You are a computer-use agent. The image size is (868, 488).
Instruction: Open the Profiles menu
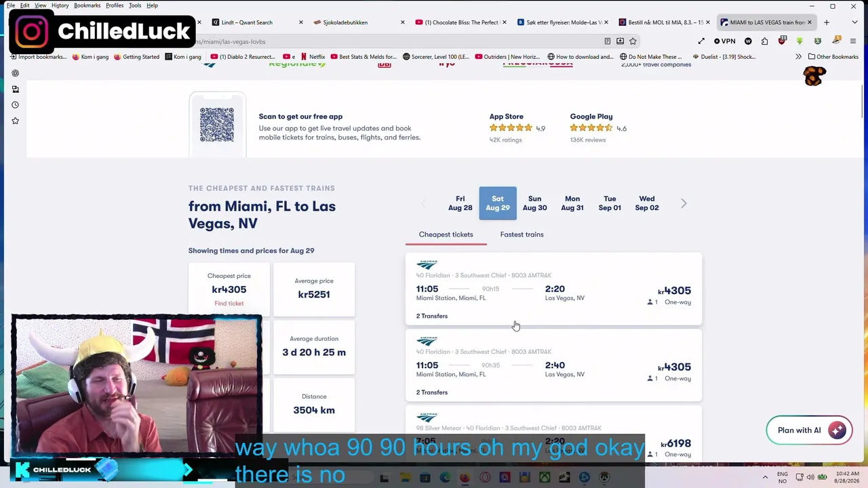[115, 5]
